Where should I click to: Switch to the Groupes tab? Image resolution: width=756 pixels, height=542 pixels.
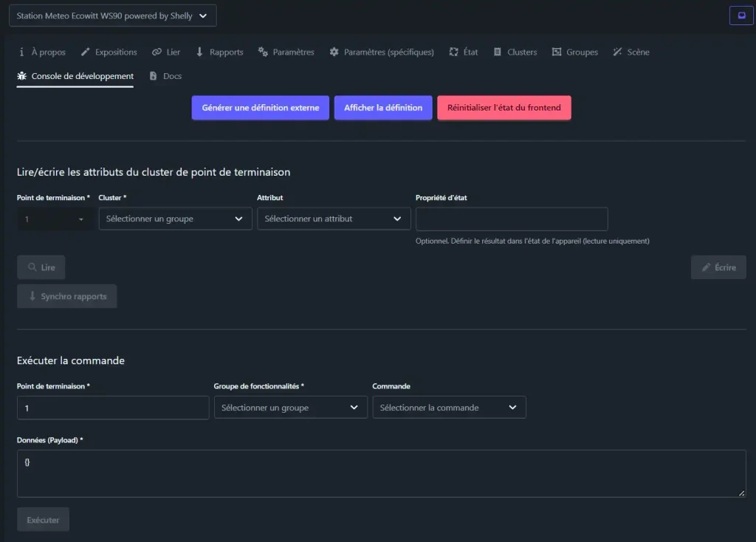(x=574, y=52)
